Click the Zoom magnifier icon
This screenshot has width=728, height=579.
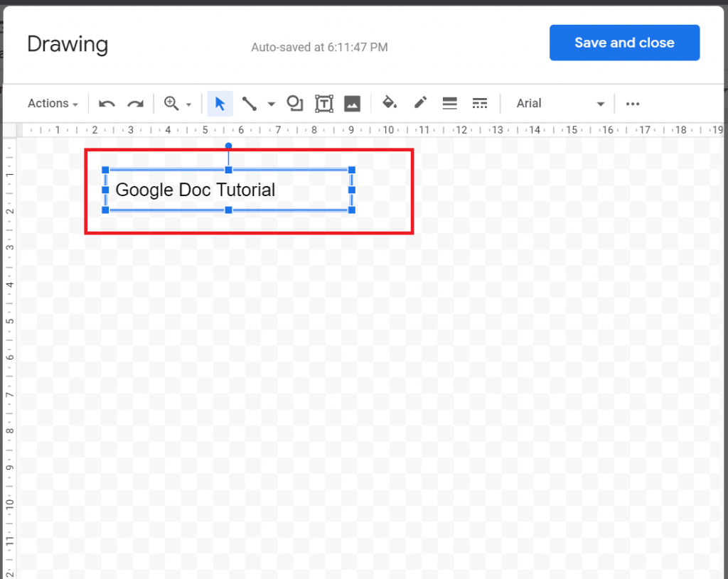[171, 103]
